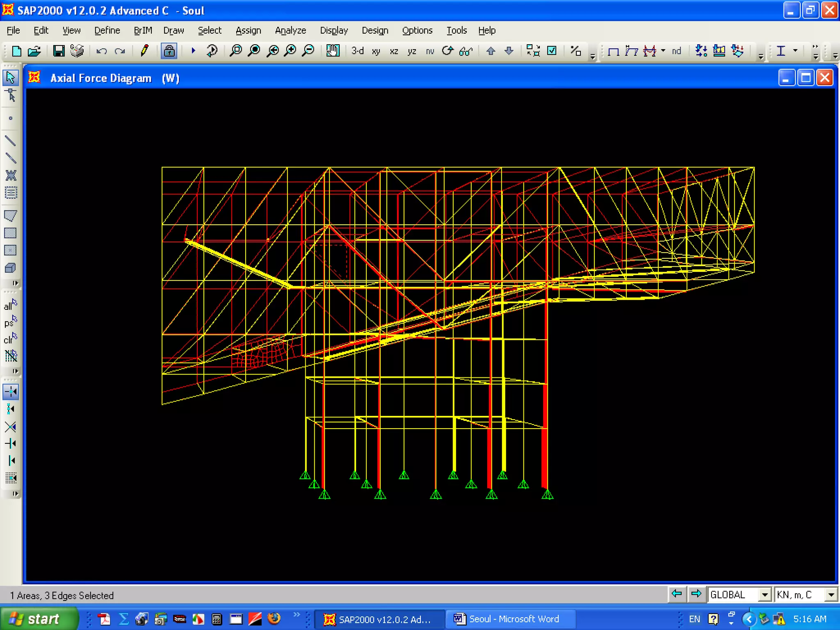Click the Rotate 3D View icon
The image size is (840, 630).
pyautogui.click(x=447, y=51)
